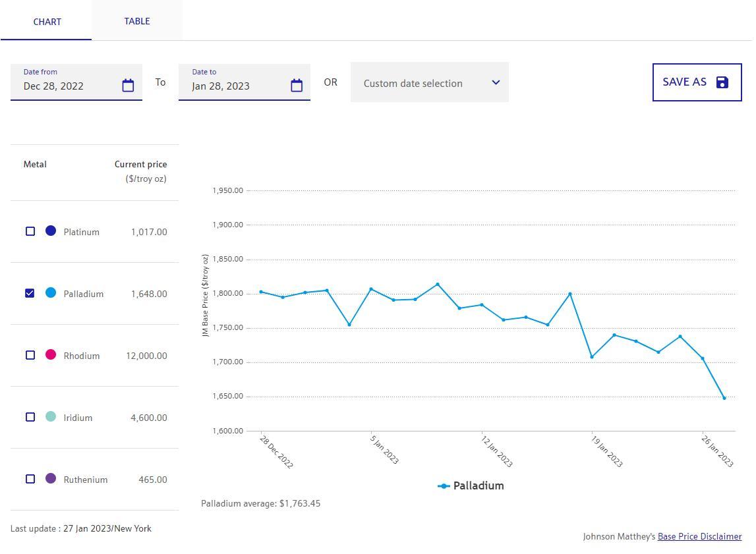Click the floppy disk save icon
Image resolution: width=756 pixels, height=554 pixels.
(x=722, y=82)
